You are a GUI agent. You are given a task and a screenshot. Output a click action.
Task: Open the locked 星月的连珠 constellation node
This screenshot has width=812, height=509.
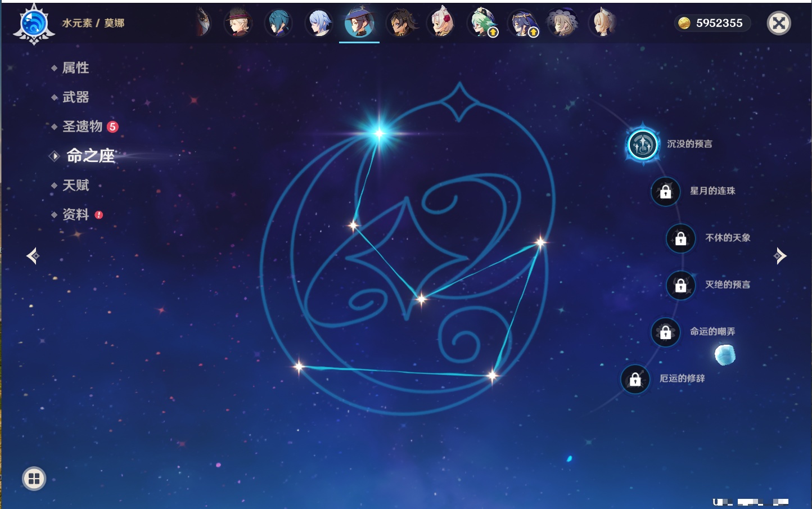tap(666, 191)
